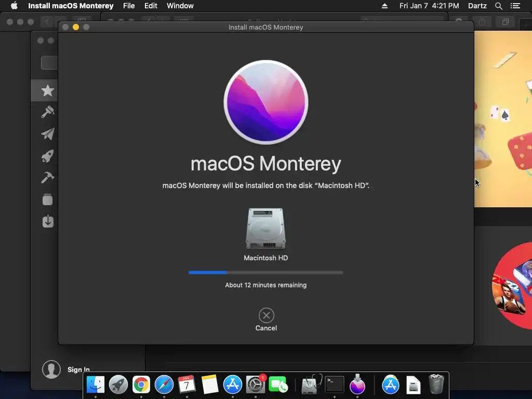
Task: Click the App Store search field
Action: pyautogui.click(x=49, y=63)
